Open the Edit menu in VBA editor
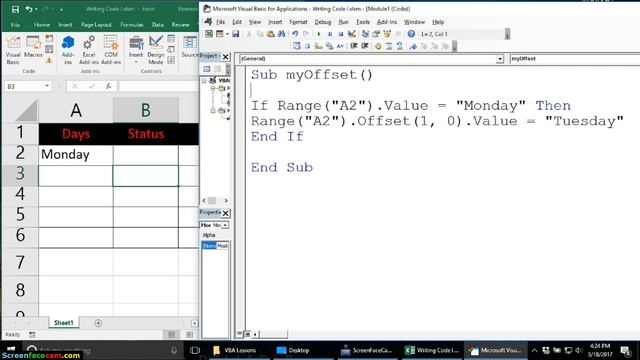This screenshot has width=640, height=360. 237,22
